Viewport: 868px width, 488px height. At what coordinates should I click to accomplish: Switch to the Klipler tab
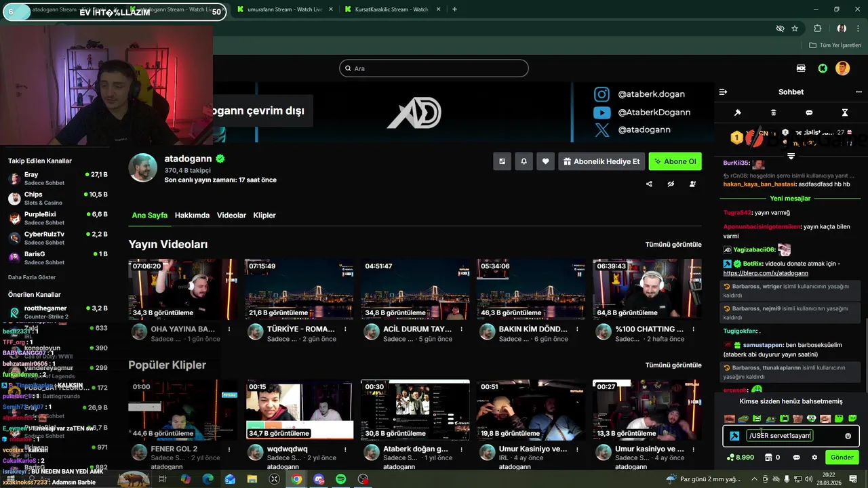(x=264, y=216)
